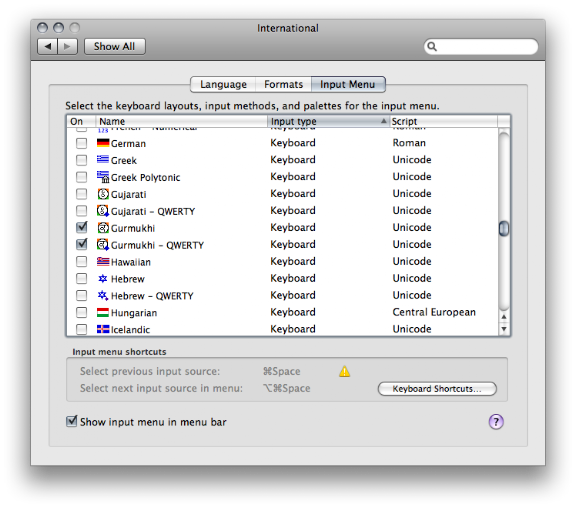The width and height of the screenshot is (576, 508).
Task: Click the German flag icon
Action: tap(103, 143)
